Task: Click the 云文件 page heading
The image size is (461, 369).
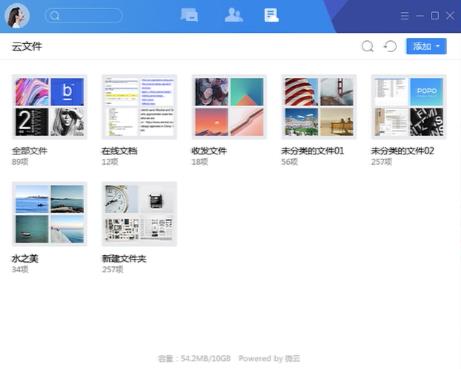Action: [x=27, y=46]
